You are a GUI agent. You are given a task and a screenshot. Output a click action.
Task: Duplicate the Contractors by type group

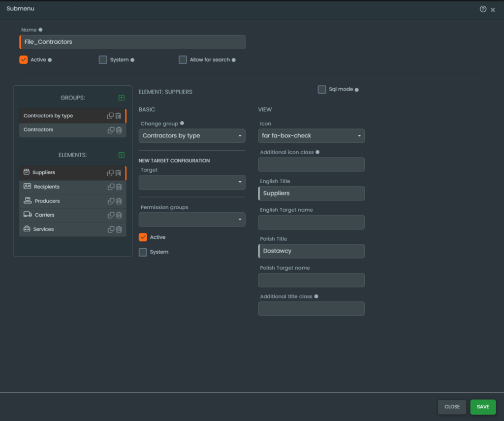point(110,116)
